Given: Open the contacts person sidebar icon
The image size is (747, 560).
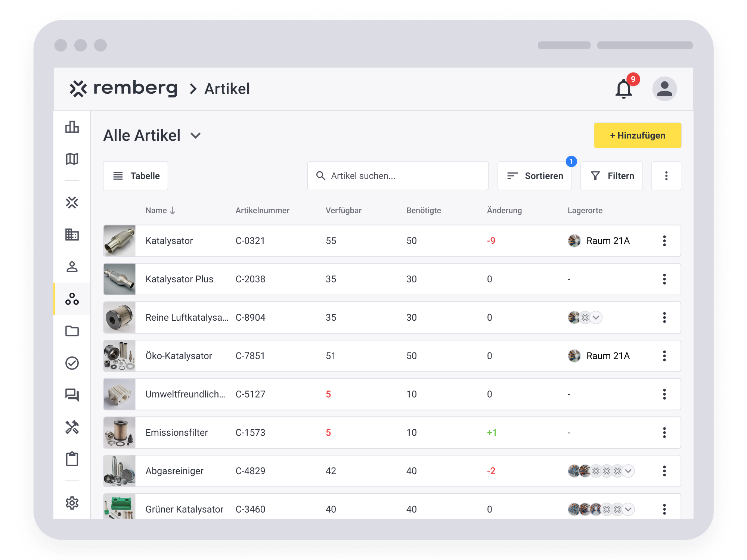Looking at the screenshot, I should click(72, 267).
